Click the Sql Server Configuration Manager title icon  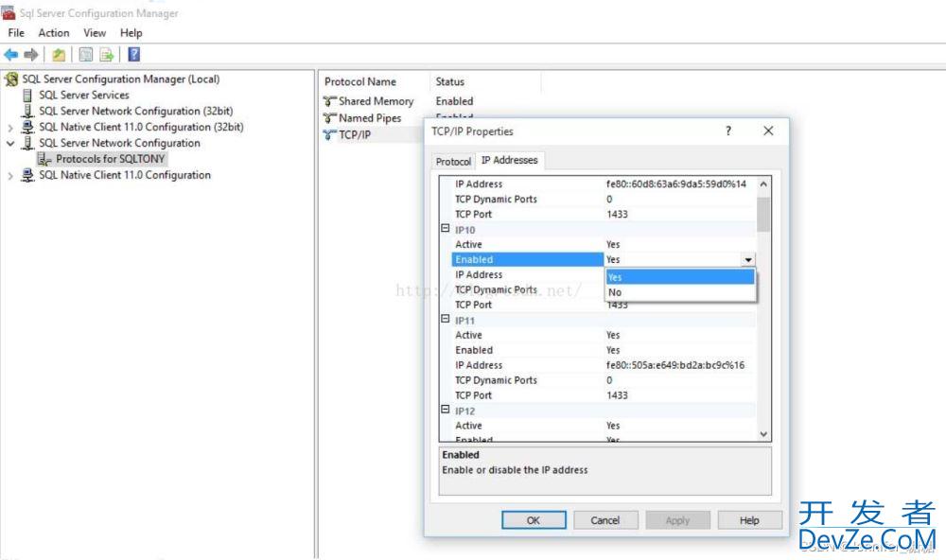pos(9,12)
